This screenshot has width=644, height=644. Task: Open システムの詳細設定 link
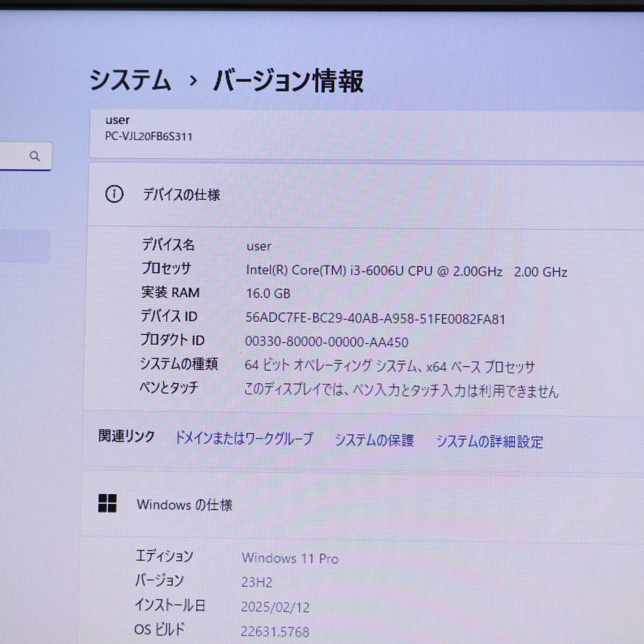(x=489, y=442)
